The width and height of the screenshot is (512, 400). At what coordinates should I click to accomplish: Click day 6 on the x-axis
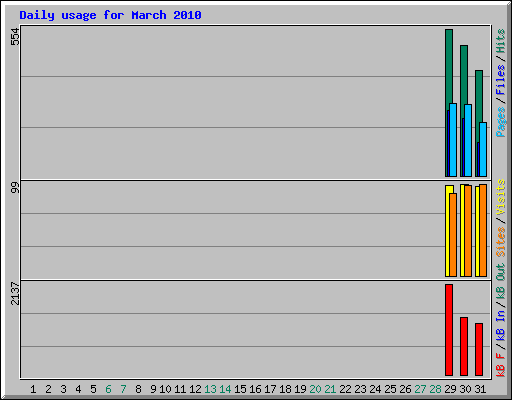point(108,389)
